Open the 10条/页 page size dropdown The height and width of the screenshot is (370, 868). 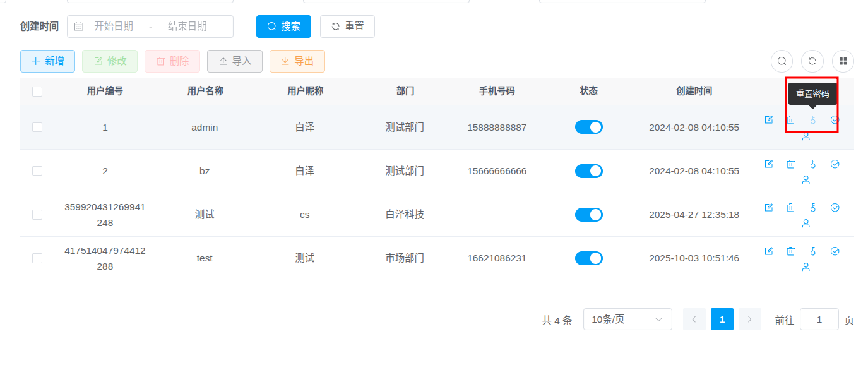[x=627, y=319]
